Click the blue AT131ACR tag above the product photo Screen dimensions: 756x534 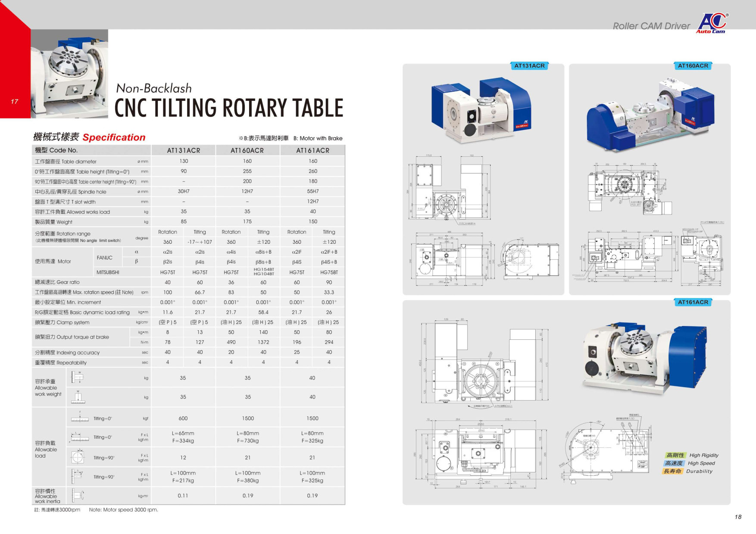coord(529,66)
